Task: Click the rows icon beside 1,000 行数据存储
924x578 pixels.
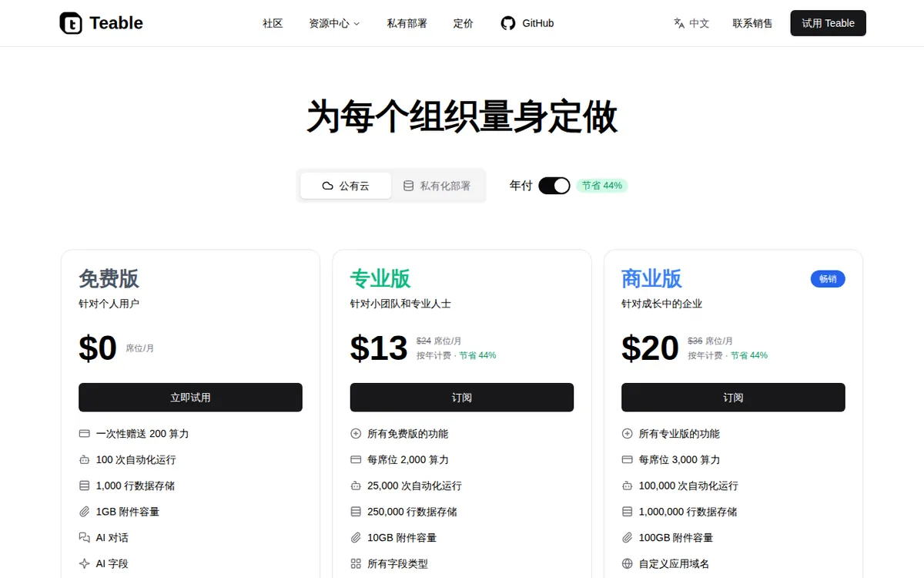Action: pyautogui.click(x=85, y=486)
